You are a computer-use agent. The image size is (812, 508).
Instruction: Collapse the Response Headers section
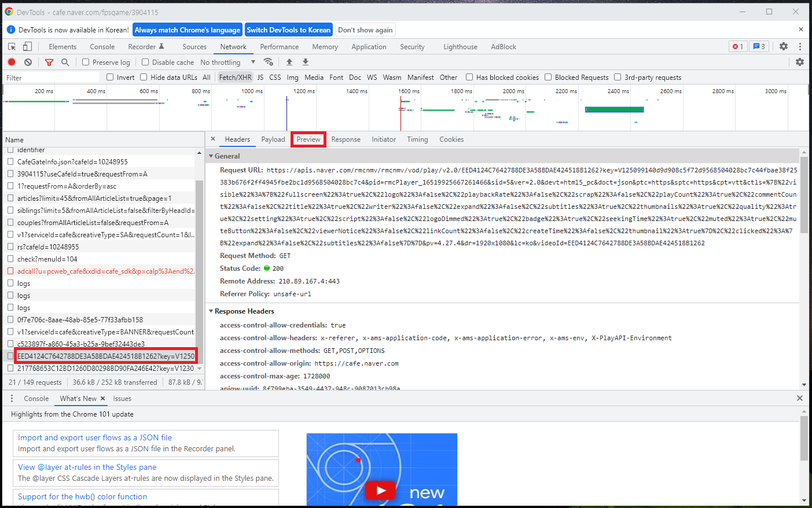211,311
